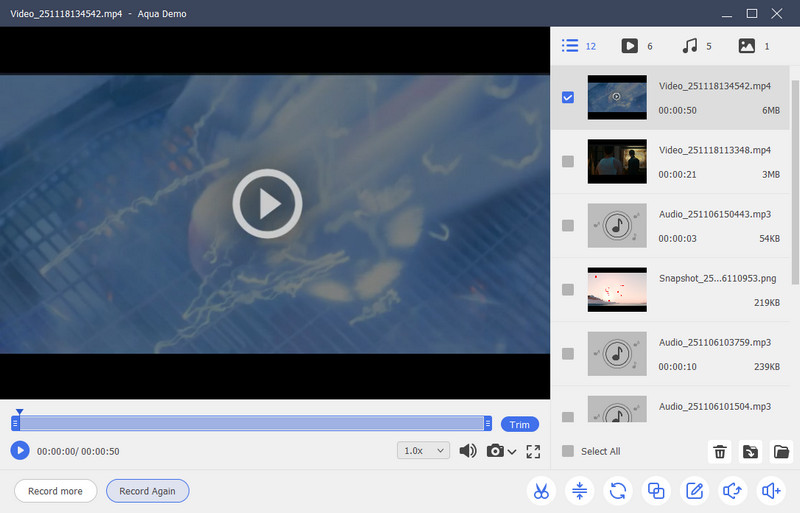Viewport: 800px width, 513px height.
Task: Maximize the Aqua Demo window
Action: (x=752, y=13)
